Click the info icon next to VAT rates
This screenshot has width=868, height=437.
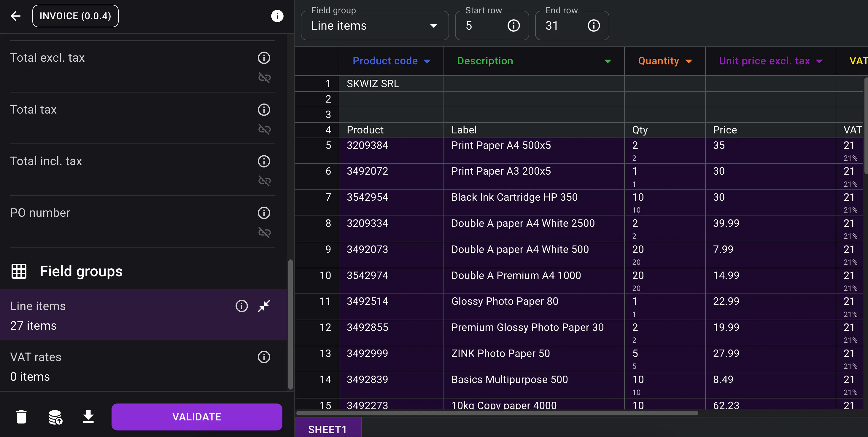(x=264, y=357)
